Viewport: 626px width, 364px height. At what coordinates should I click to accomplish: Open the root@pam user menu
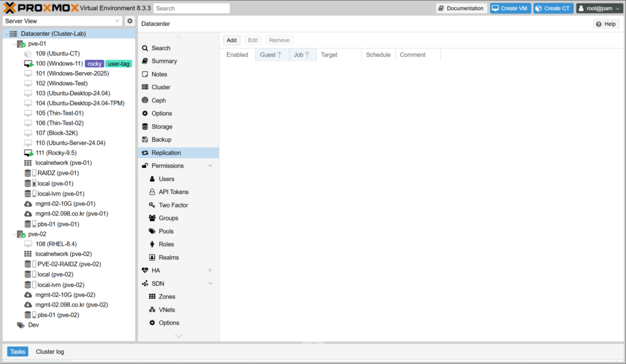pos(598,9)
